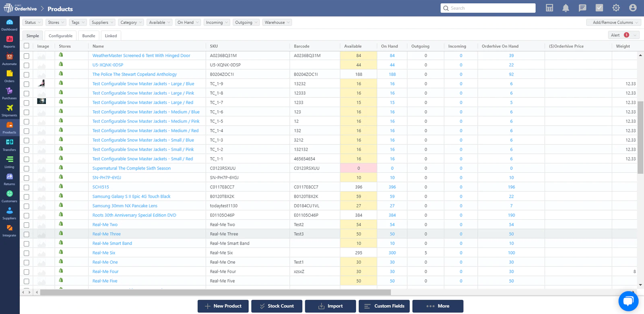Select the Products sidebar icon
The width and height of the screenshot is (644, 314).
point(9,127)
